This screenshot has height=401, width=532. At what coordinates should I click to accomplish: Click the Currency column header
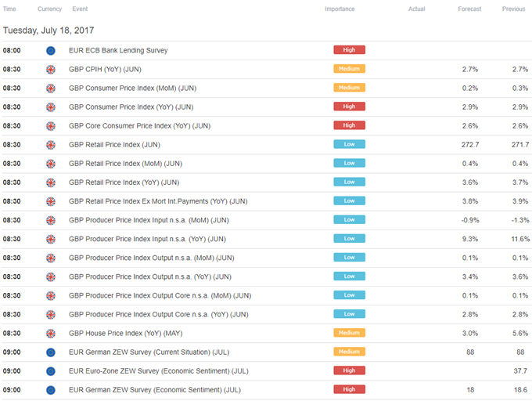point(49,9)
